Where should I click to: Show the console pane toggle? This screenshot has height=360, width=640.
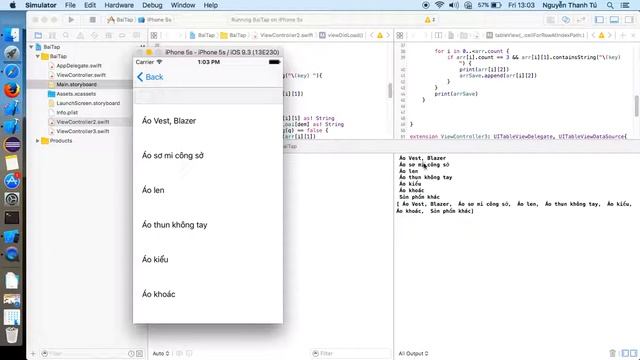(633, 353)
